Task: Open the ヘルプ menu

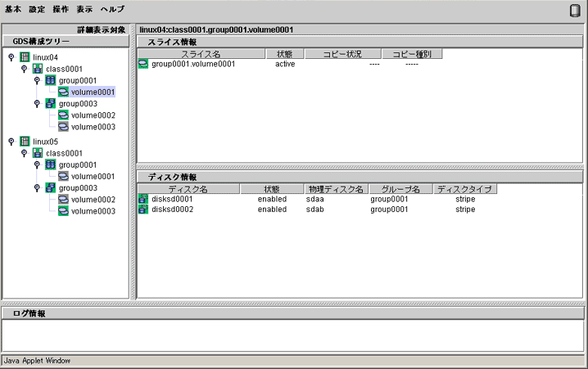Action: (x=112, y=9)
